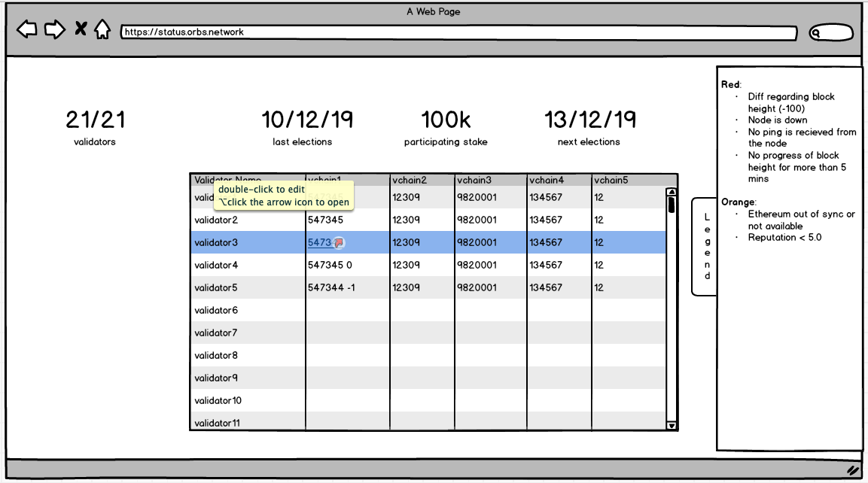868x483 pixels.
Task: Select the validator5 row name
Action: (216, 287)
